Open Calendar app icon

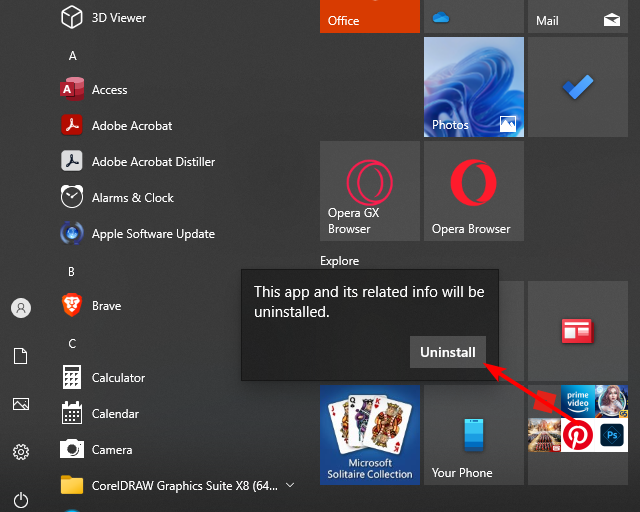[72, 413]
